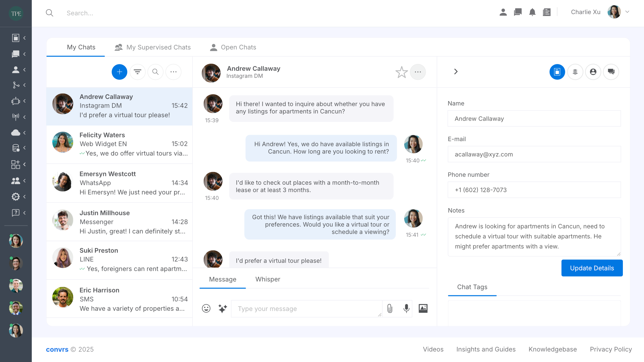Switch to the Whisper tab

268,279
